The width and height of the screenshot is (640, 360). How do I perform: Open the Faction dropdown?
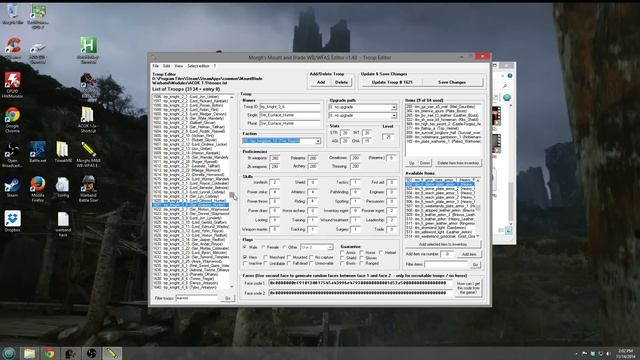tap(318, 141)
